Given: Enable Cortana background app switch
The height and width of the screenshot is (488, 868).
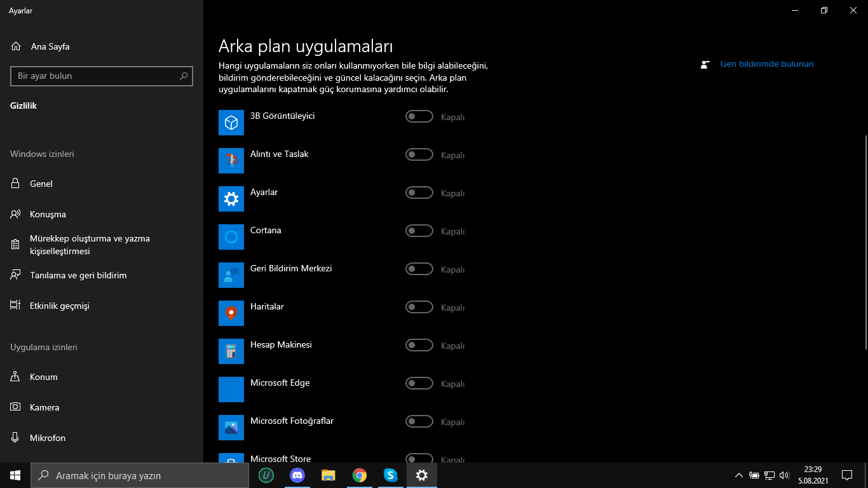Looking at the screenshot, I should click(419, 231).
